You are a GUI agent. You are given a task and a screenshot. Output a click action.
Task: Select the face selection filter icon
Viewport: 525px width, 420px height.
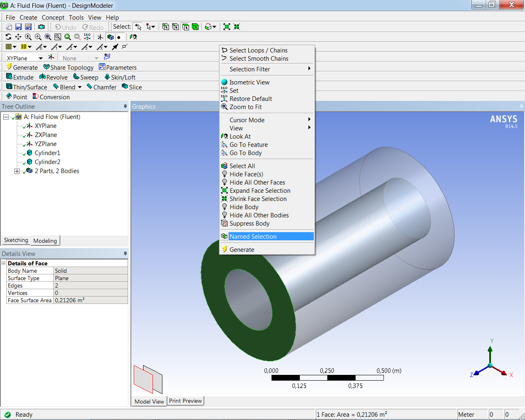click(185, 27)
